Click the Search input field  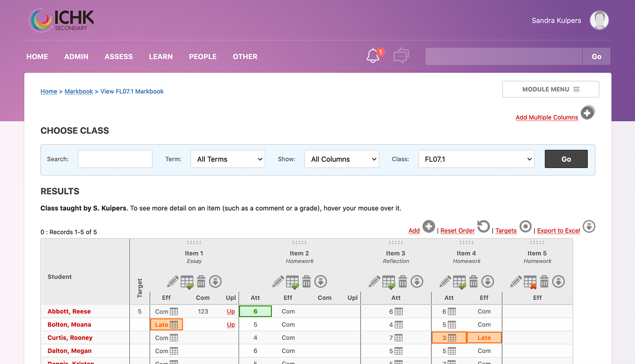pos(115,159)
